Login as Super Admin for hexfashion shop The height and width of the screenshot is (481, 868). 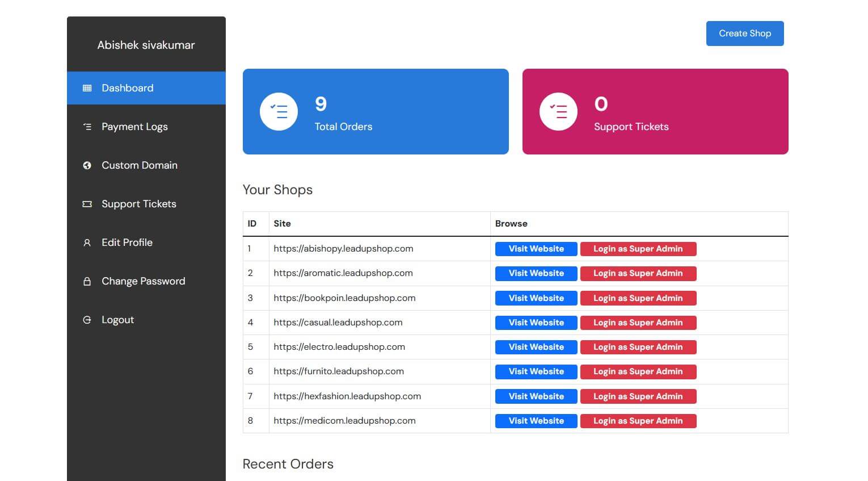tap(638, 396)
